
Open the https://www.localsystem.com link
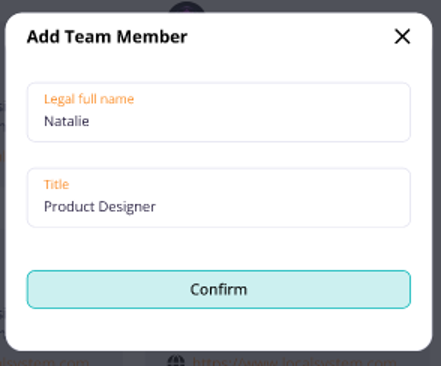(294, 362)
